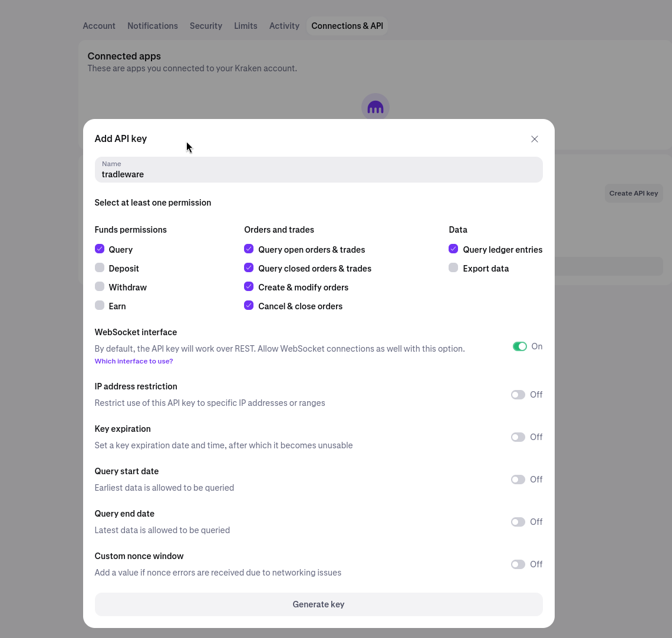Click the Orders and trades heading
Image resolution: width=672 pixels, height=638 pixels.
click(x=279, y=230)
